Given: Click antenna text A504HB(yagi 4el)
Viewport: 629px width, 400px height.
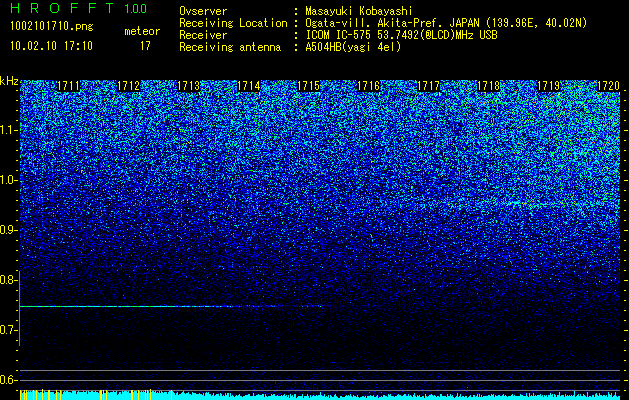Looking at the screenshot, I should point(353,47).
